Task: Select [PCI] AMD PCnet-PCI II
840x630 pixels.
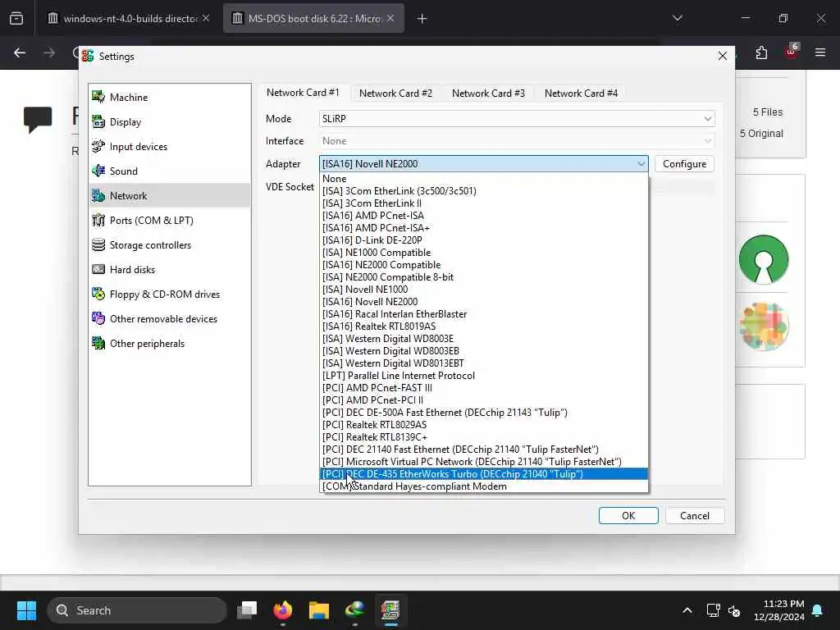Action: (484, 400)
